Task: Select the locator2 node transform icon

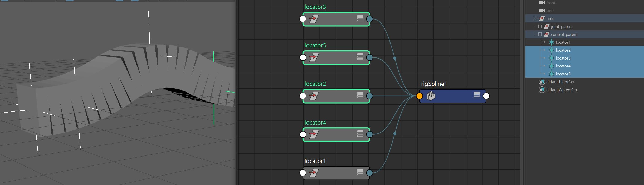Action: click(x=314, y=96)
